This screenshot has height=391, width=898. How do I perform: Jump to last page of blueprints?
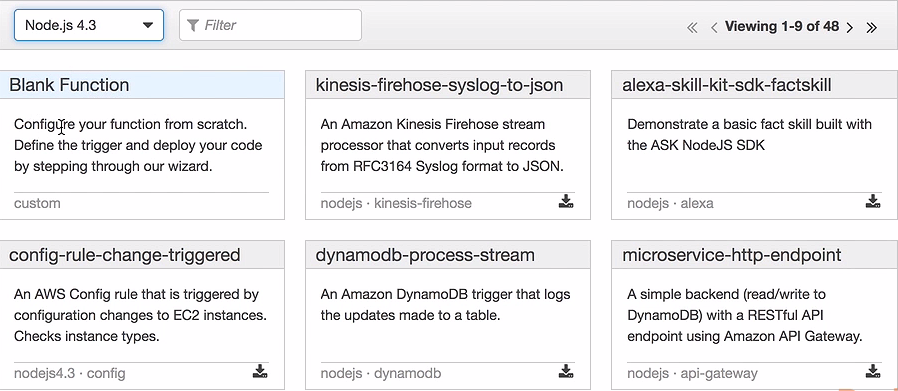coord(871,27)
